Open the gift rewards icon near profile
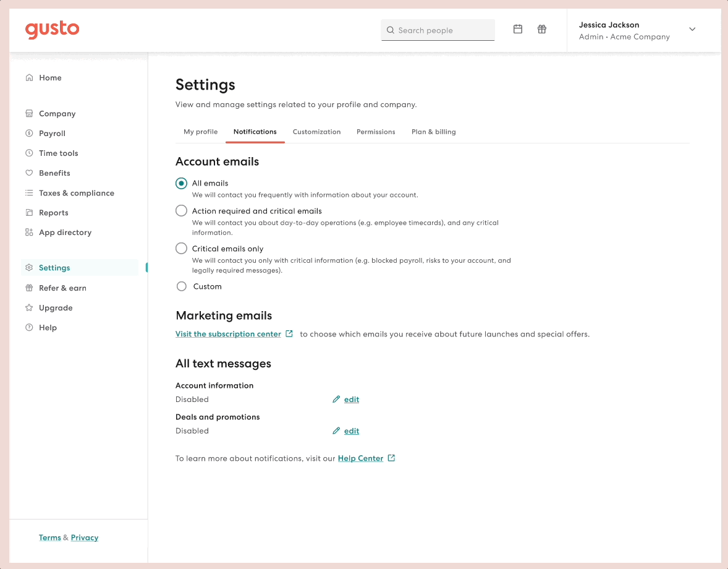 (x=541, y=28)
